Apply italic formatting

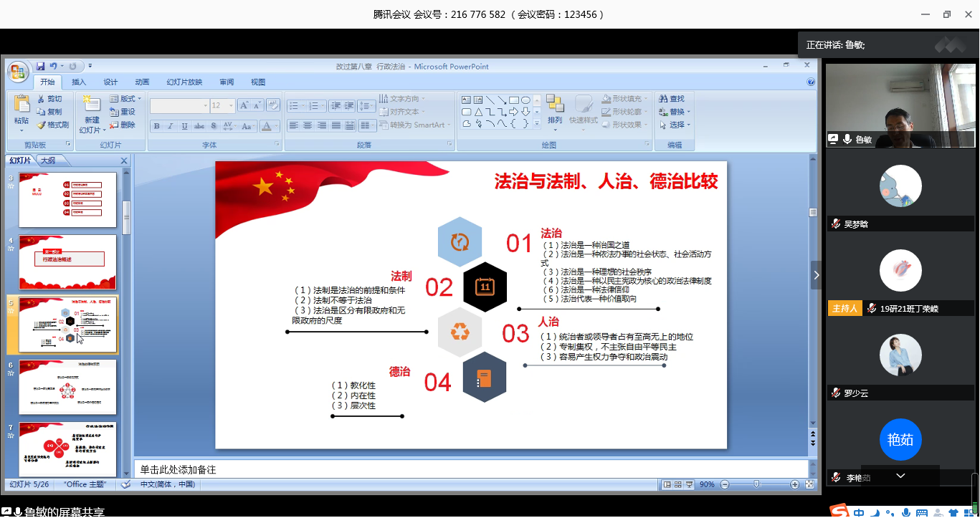pyautogui.click(x=171, y=126)
